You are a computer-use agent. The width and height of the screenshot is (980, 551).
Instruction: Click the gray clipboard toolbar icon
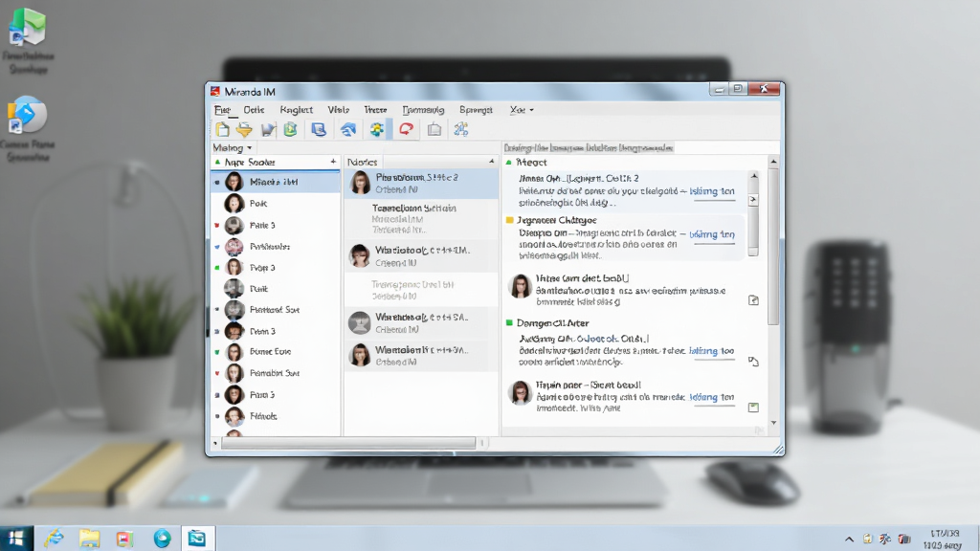pos(434,129)
